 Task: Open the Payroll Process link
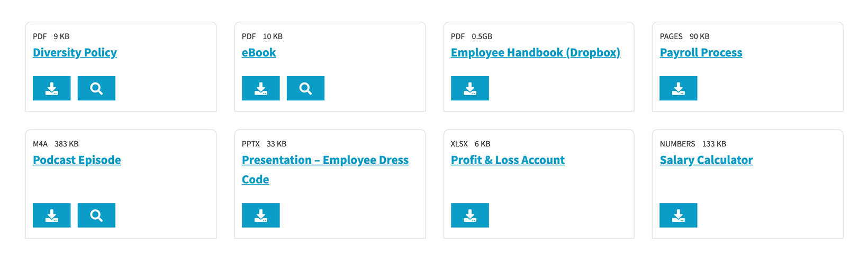coord(701,53)
